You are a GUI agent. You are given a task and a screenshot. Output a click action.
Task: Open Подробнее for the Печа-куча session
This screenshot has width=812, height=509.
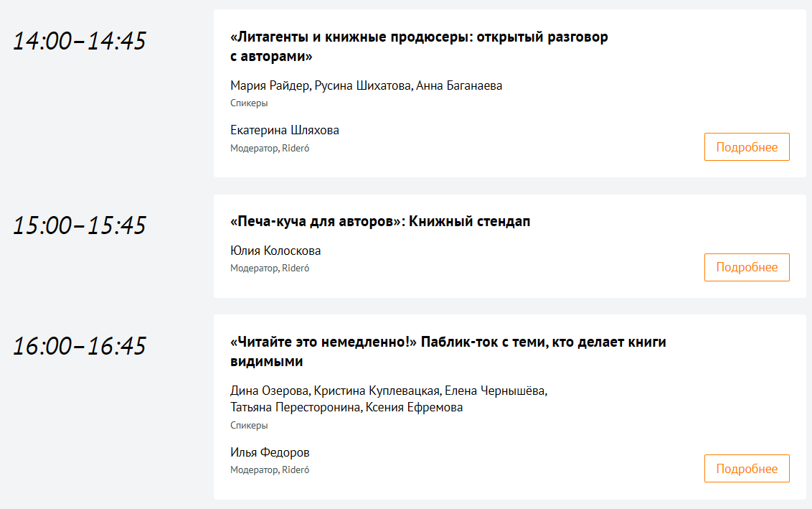[x=747, y=267]
